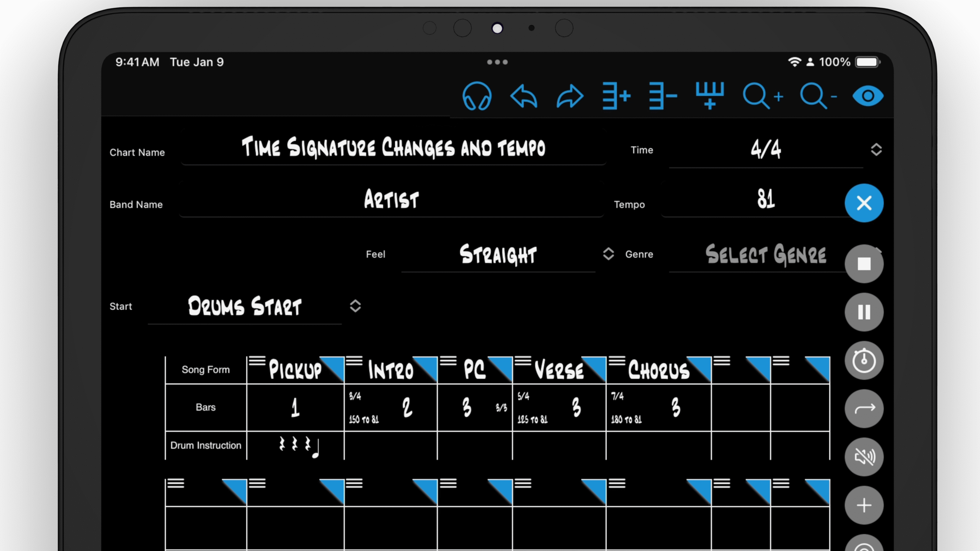Remove a line from the chart
Screen dimensions: 980x551
pyautogui.click(x=662, y=96)
